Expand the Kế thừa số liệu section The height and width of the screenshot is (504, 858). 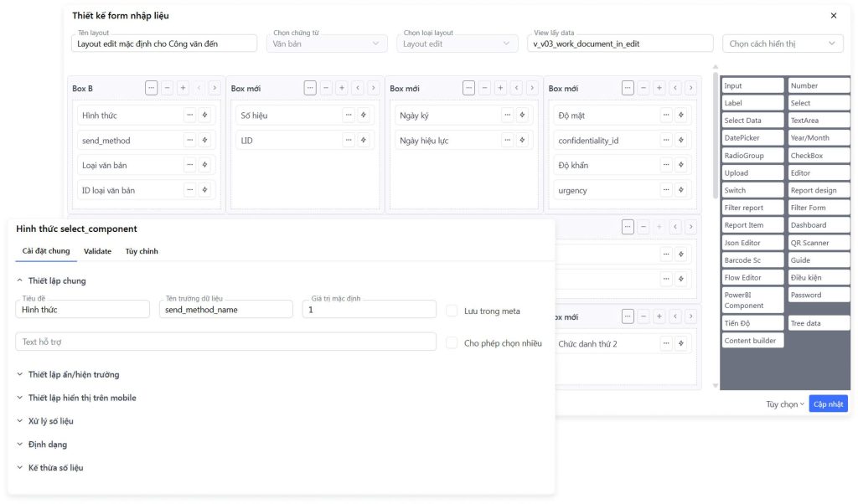[x=55, y=467]
